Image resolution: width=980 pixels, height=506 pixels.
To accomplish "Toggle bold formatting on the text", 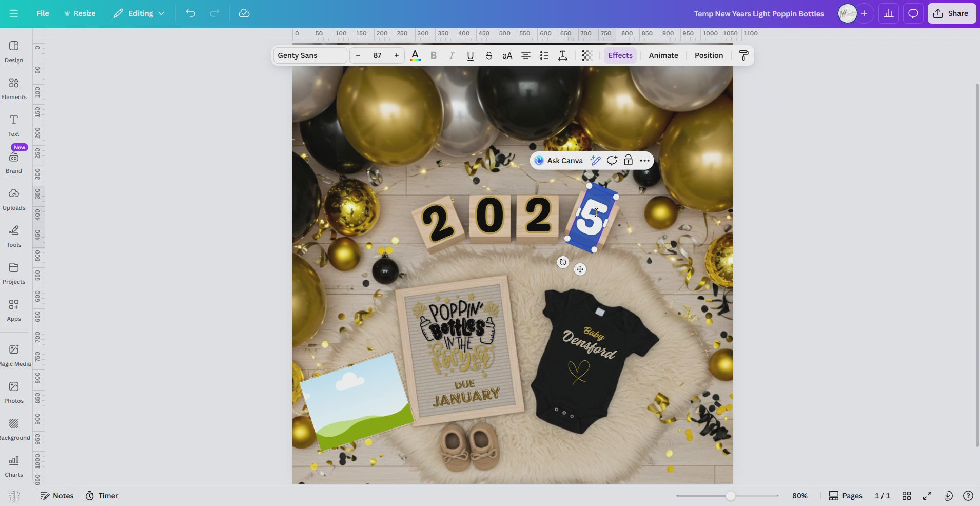I will (x=434, y=55).
